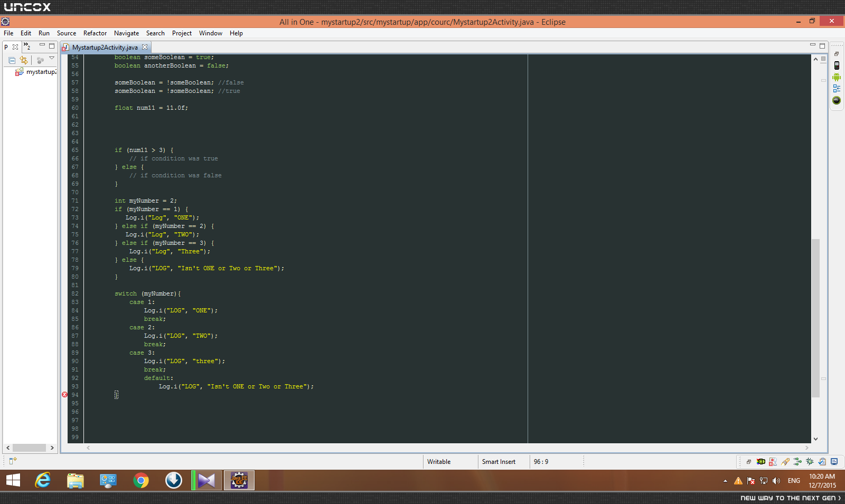Open Android LogCat view icon in bottom trim
845x504 pixels.
761,462
